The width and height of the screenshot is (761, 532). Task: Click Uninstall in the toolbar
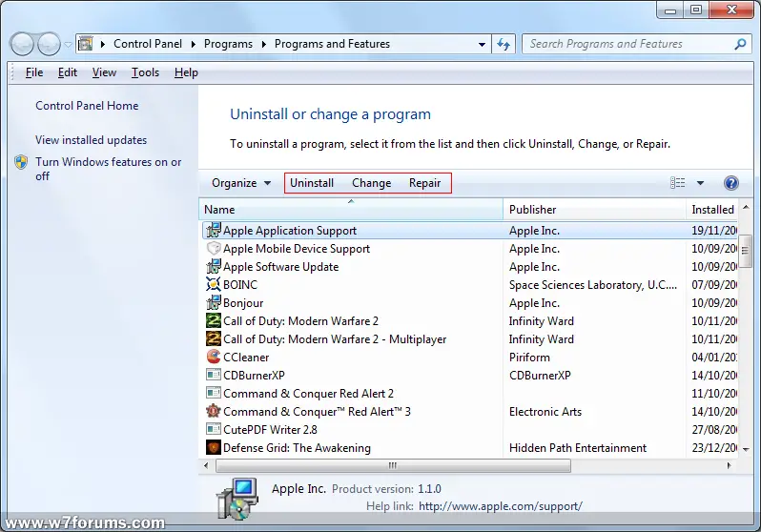312,183
